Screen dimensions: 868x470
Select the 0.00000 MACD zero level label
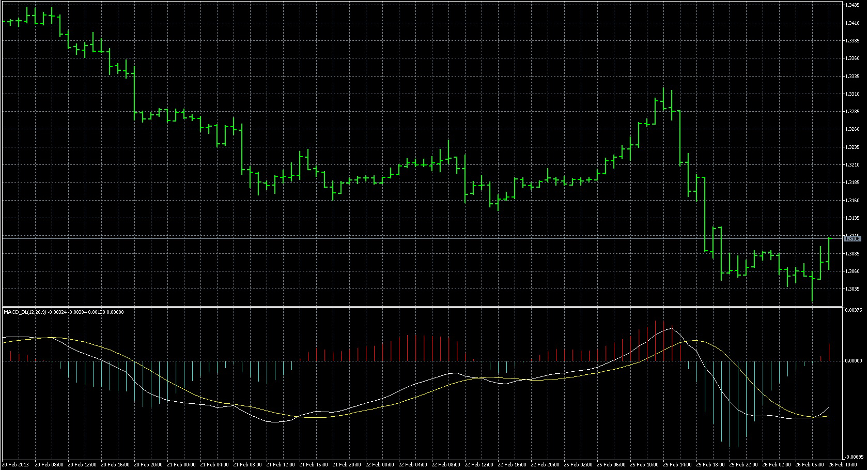[x=854, y=361]
